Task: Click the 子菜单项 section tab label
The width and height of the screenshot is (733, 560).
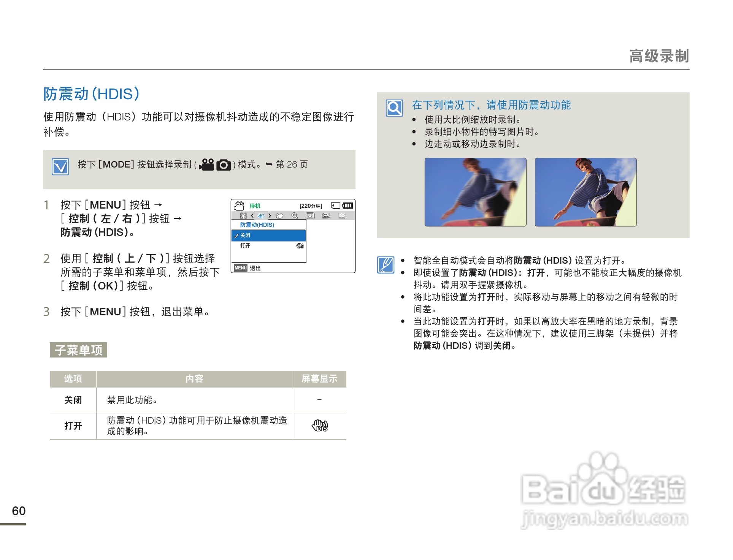Action: point(78,350)
